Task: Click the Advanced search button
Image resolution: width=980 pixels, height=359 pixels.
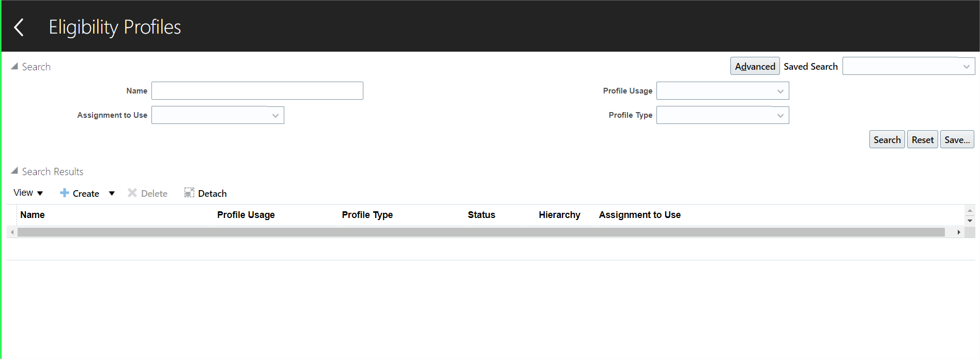Action: click(x=755, y=66)
